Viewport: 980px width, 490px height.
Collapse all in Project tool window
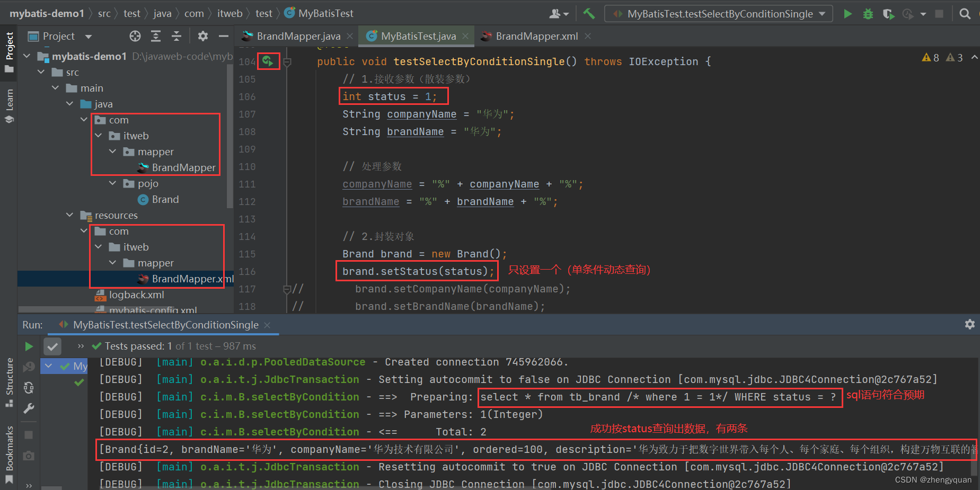pos(176,36)
